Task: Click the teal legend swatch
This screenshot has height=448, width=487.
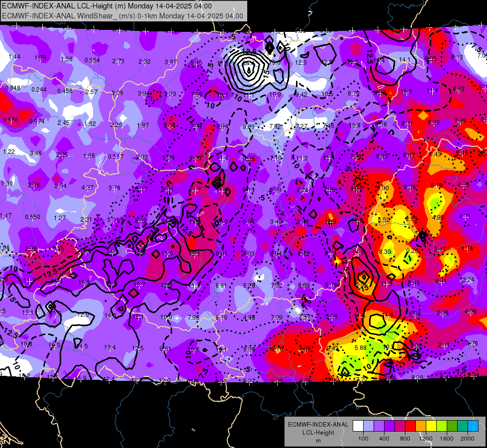Action: pos(462,426)
